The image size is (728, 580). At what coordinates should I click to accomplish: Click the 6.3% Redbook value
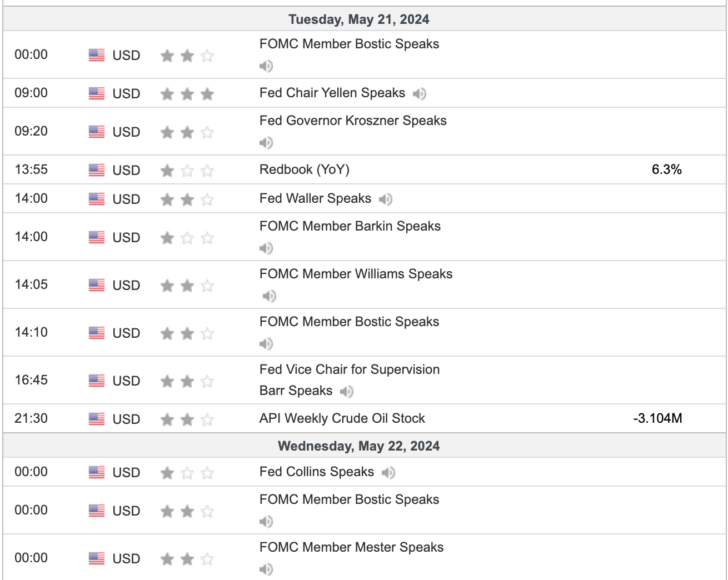coord(666,169)
